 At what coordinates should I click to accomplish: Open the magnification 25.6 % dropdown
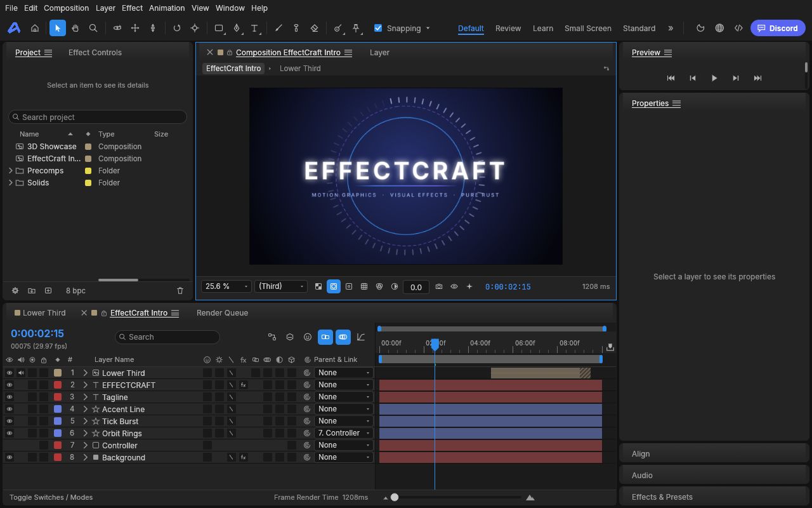coord(226,286)
